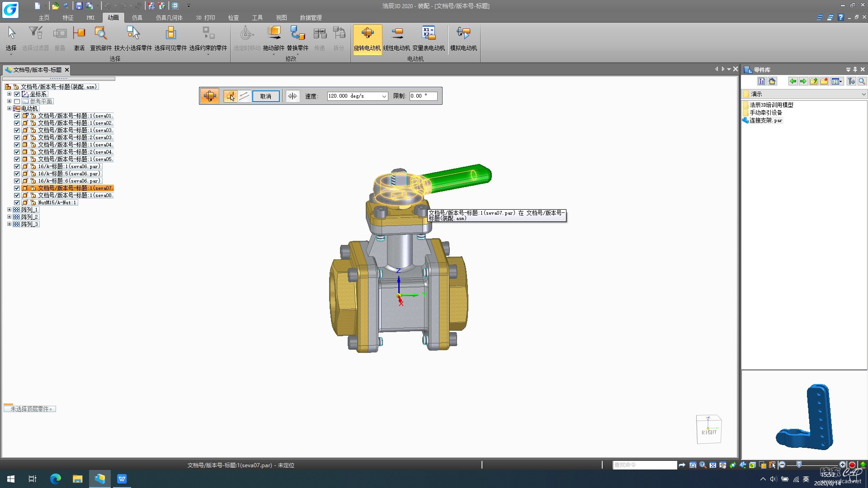Go back in the parts library

[793, 81]
